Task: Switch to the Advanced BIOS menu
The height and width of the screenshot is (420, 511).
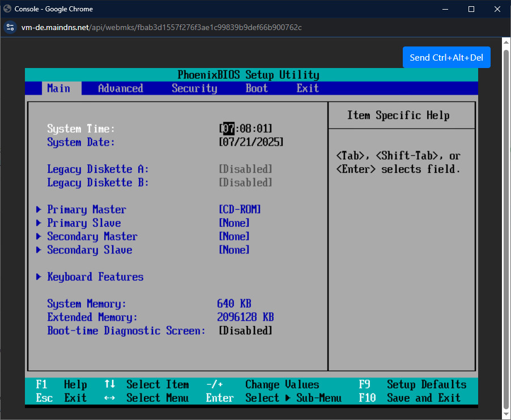Action: [120, 88]
